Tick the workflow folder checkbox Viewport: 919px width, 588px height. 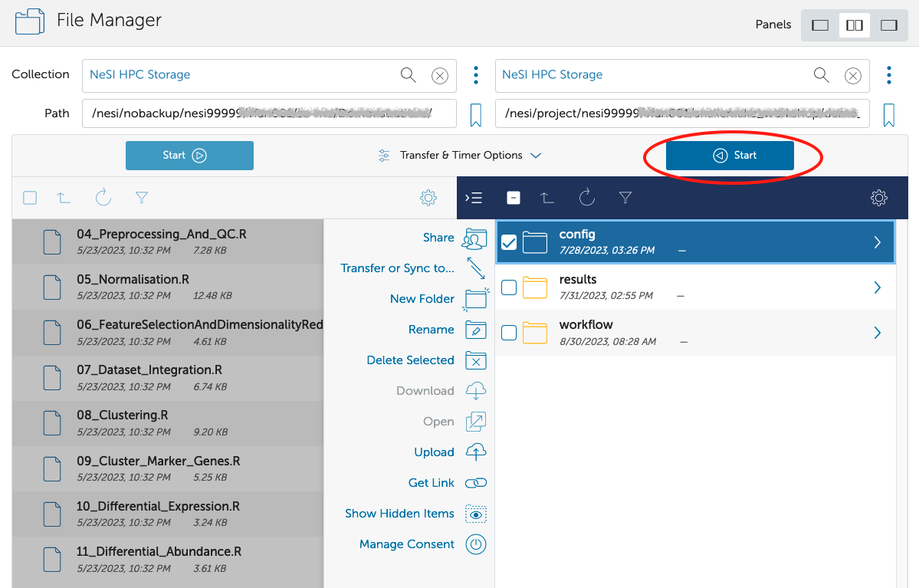[508, 333]
